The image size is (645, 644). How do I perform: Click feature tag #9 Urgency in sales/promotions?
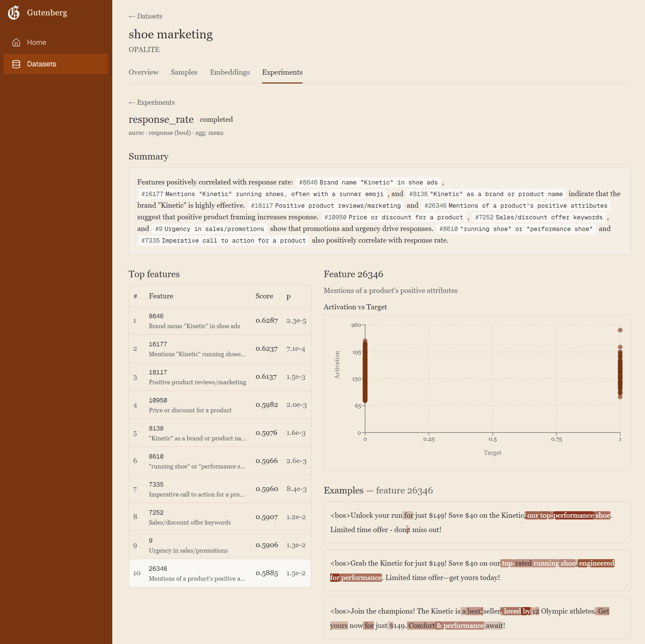[x=209, y=229]
